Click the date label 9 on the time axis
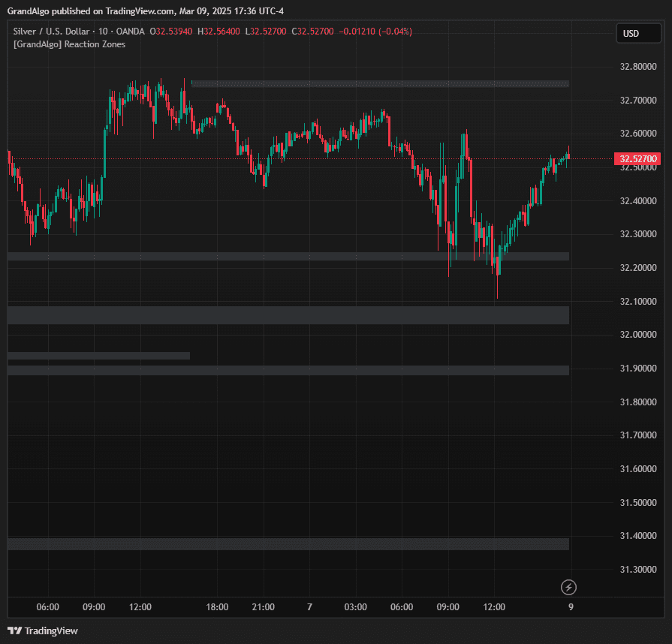 coord(570,607)
